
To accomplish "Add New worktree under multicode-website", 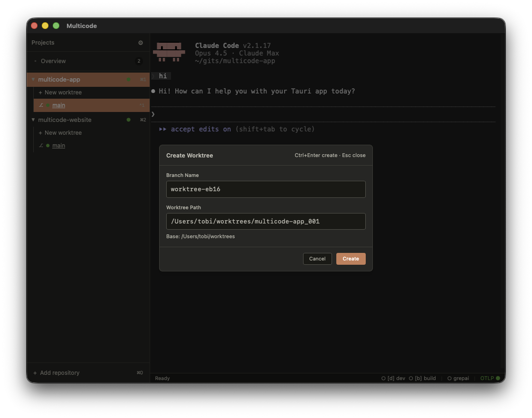I will (x=60, y=132).
